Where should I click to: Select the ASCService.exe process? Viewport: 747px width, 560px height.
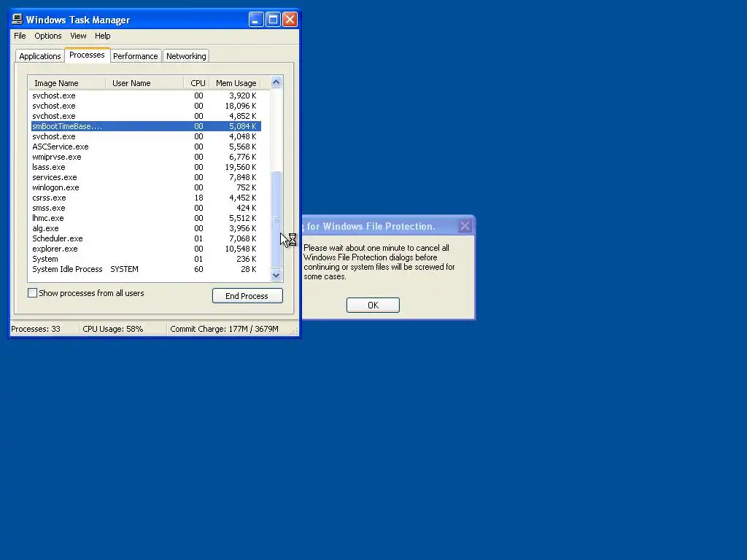click(x=146, y=147)
